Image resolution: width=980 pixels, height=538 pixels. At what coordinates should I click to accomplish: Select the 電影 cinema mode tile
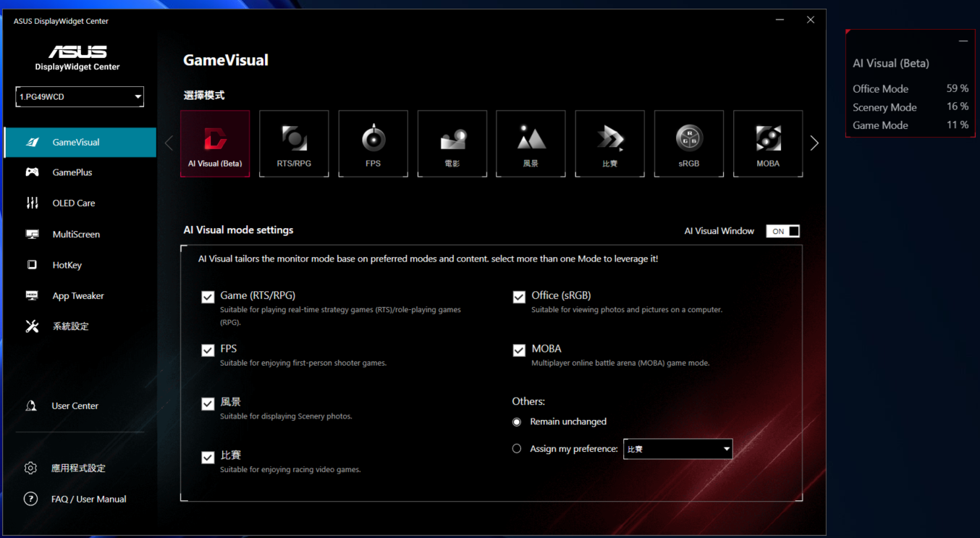452,143
